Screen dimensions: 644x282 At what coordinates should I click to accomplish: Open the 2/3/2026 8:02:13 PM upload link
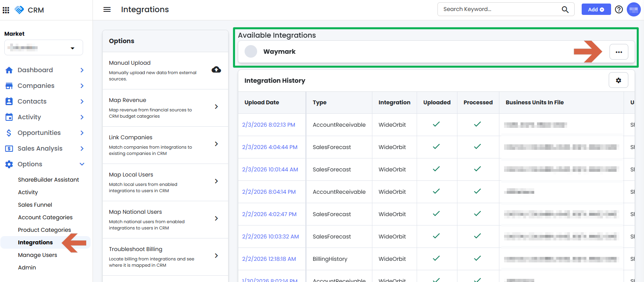click(x=268, y=125)
